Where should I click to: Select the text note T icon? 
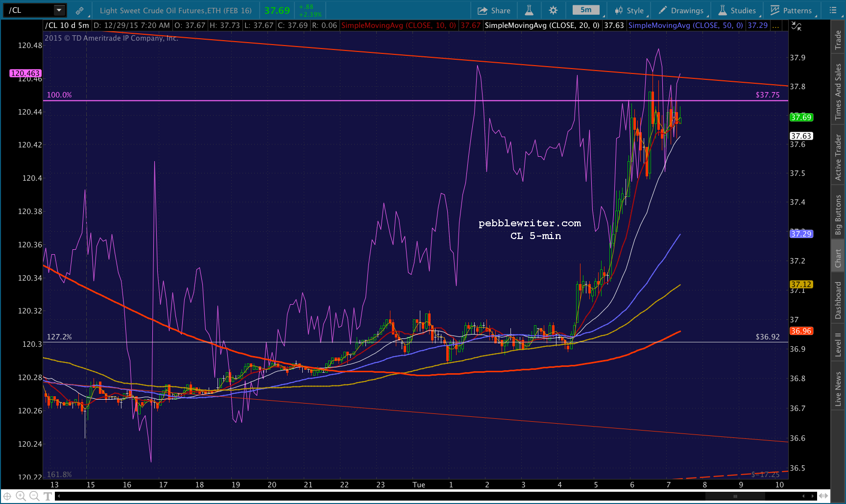pyautogui.click(x=48, y=496)
